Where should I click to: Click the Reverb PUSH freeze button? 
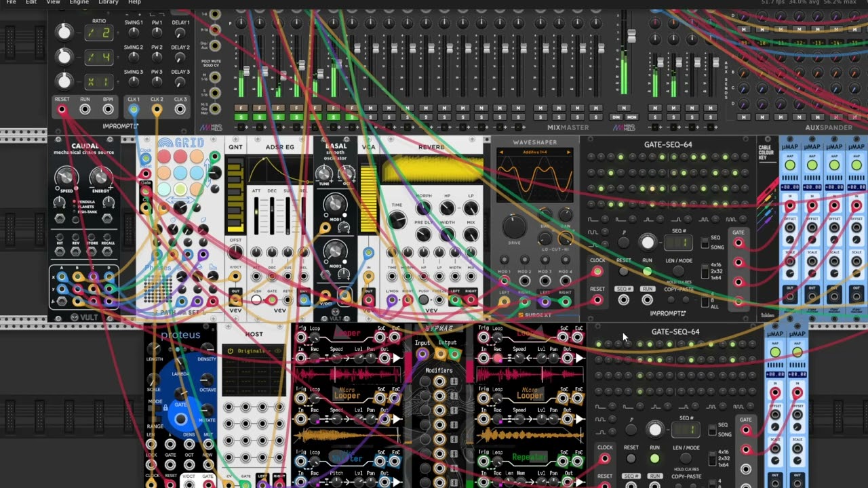tap(423, 300)
